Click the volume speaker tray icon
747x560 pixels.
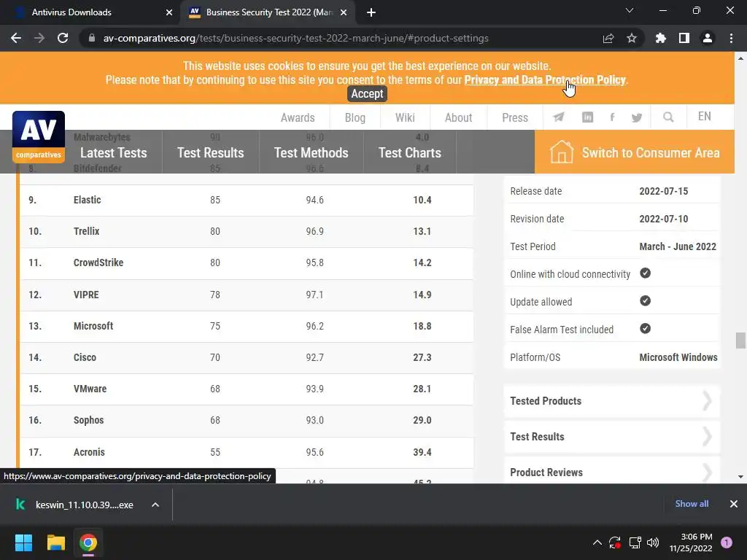click(x=653, y=542)
